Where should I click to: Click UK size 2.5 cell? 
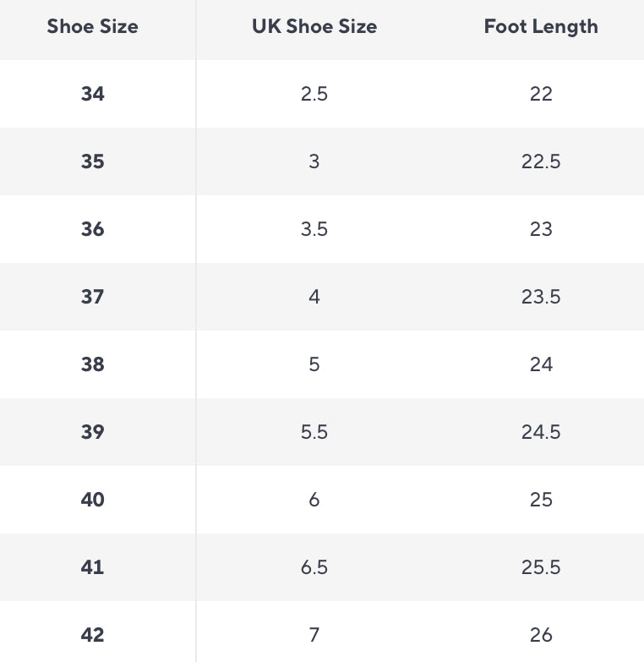click(x=314, y=94)
